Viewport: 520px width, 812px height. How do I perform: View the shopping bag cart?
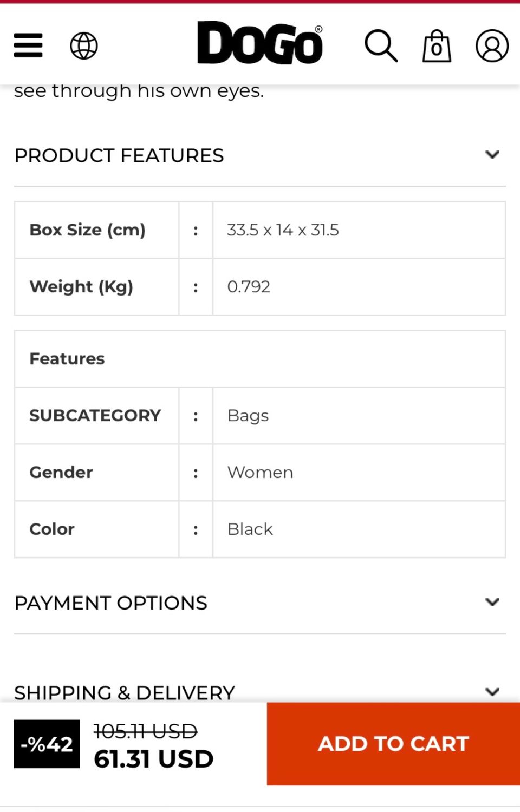click(437, 46)
